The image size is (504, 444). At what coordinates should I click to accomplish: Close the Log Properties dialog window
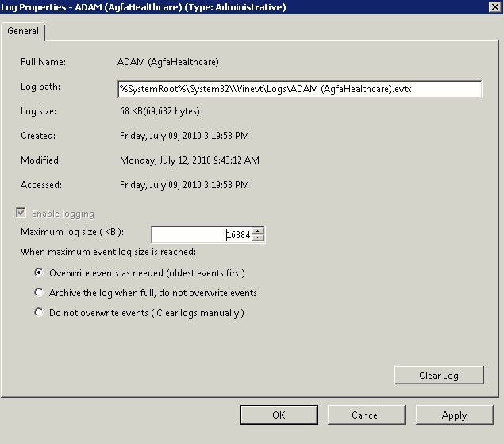(494, 7)
